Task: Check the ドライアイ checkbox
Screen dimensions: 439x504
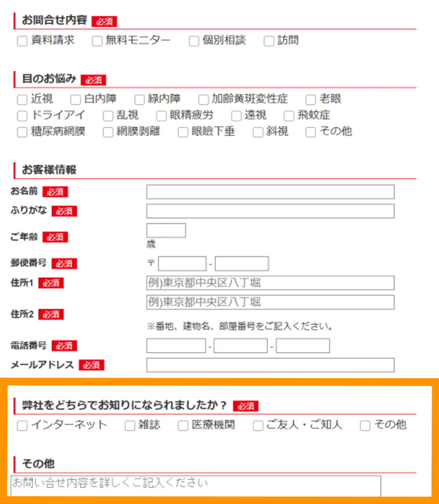Action: pyautogui.click(x=22, y=116)
